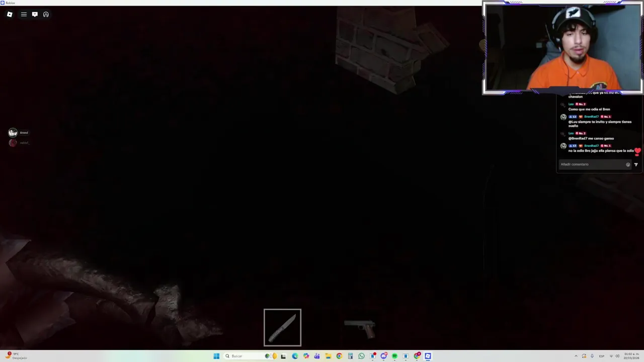Image resolution: width=644 pixels, height=362 pixels.
Task: Open the volume speaker tray control
Action: tap(617, 356)
